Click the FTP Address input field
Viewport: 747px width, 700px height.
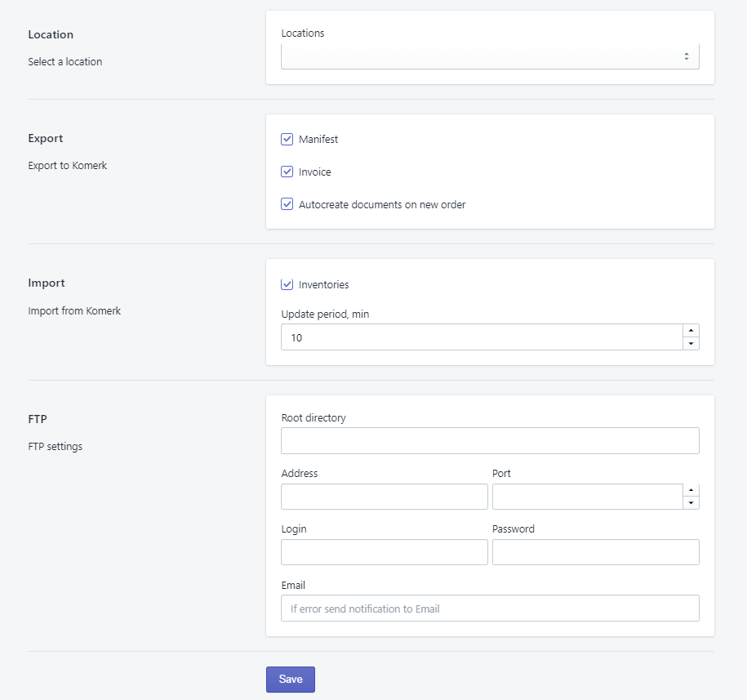click(x=384, y=497)
